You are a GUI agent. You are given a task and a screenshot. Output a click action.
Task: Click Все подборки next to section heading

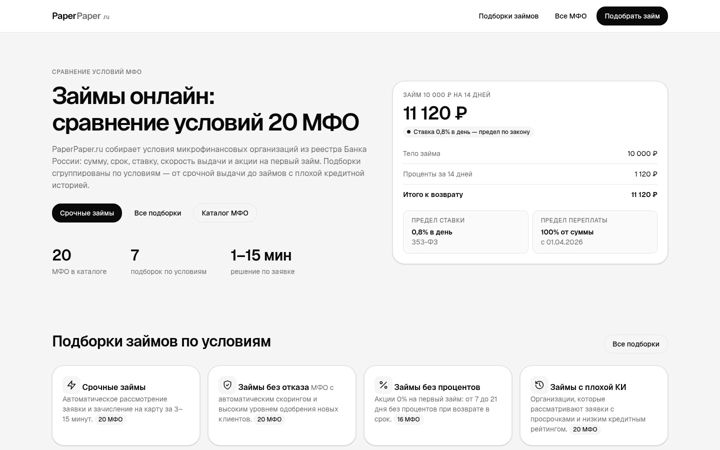click(636, 344)
